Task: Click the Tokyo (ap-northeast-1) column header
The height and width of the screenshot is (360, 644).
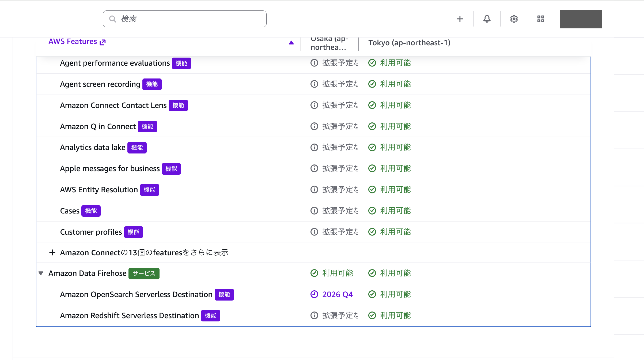Action: pos(409,43)
